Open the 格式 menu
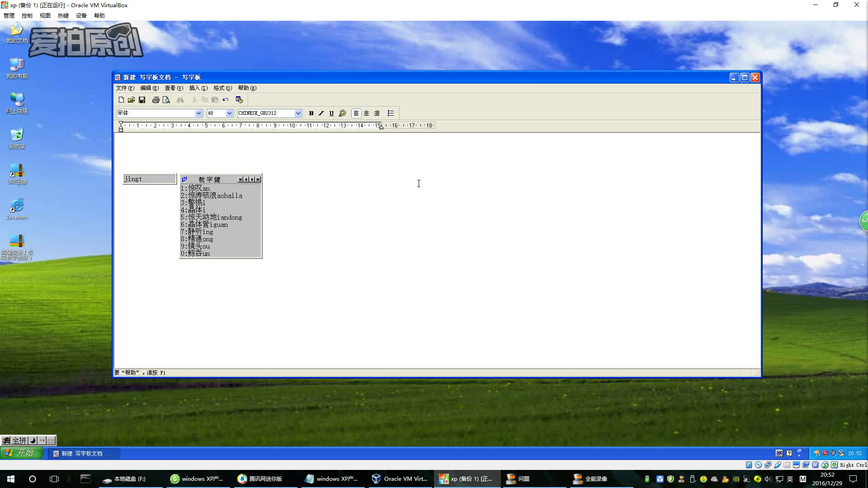 click(222, 88)
